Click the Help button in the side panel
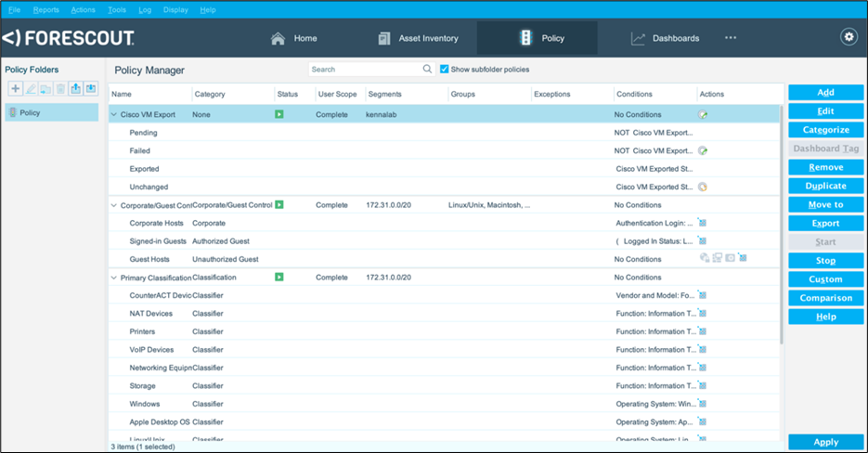 point(825,317)
